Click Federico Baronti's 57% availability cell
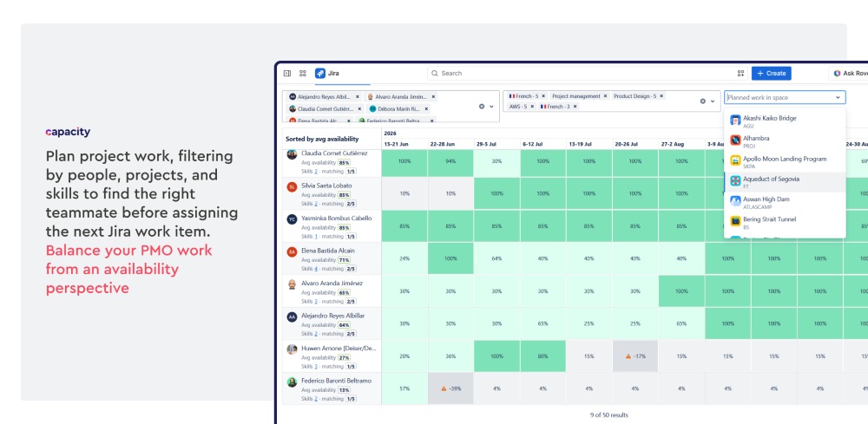Image resolution: width=868 pixels, height=424 pixels. pyautogui.click(x=404, y=388)
